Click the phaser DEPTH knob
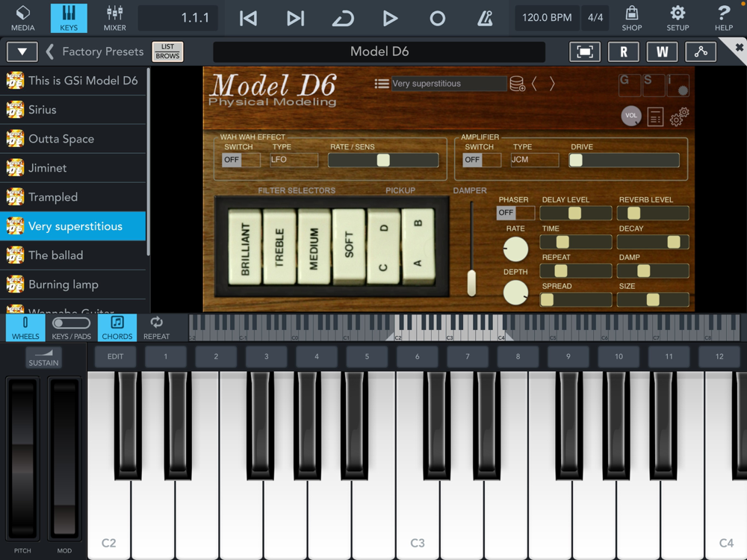Screen dimensions: 747x560 (x=515, y=293)
